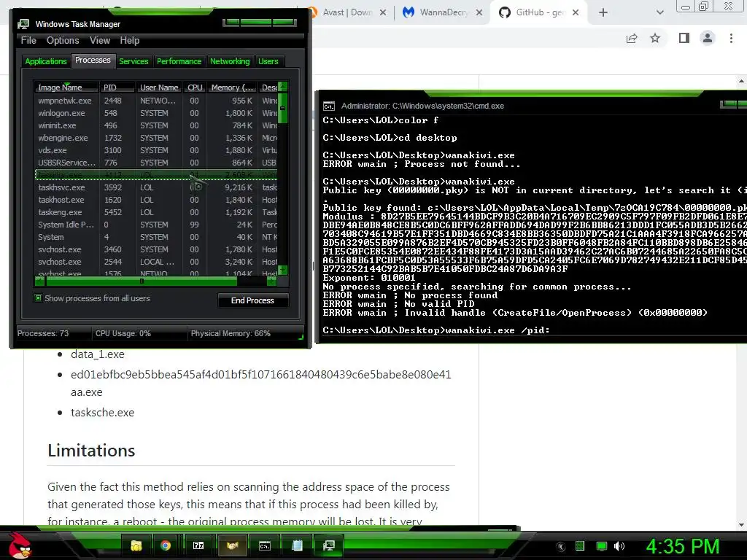Click the web page scrollbar down arrow
The height and width of the screenshot is (560, 747).
coord(741,525)
